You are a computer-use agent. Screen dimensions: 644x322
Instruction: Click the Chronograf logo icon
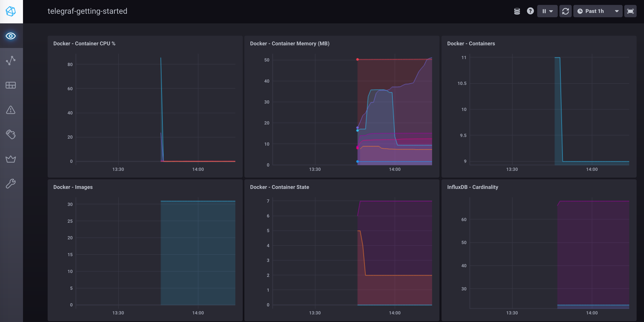click(x=11, y=11)
